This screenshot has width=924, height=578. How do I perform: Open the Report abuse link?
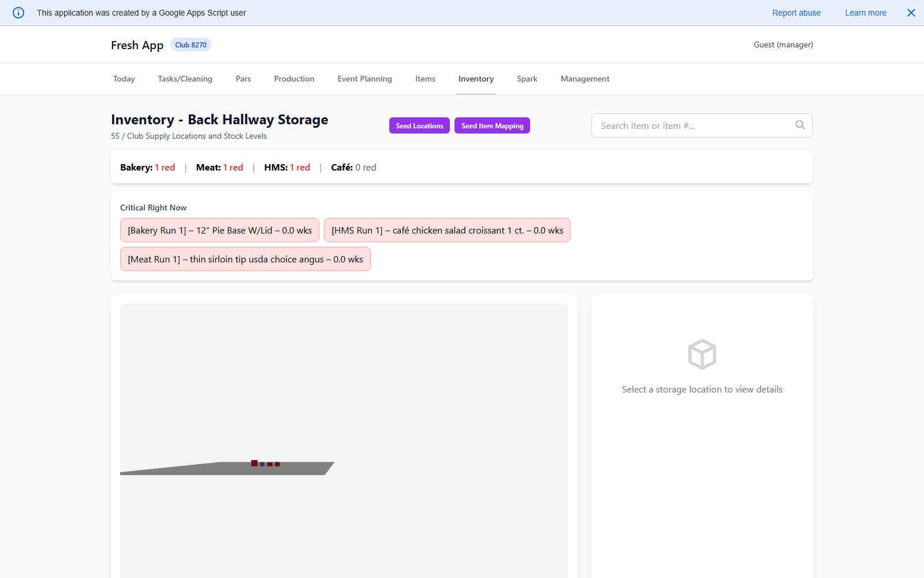pyautogui.click(x=796, y=12)
